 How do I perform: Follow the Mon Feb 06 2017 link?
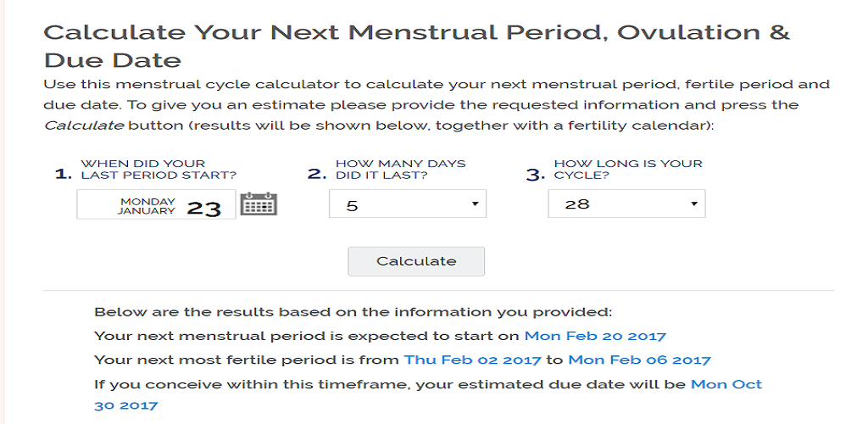639,360
